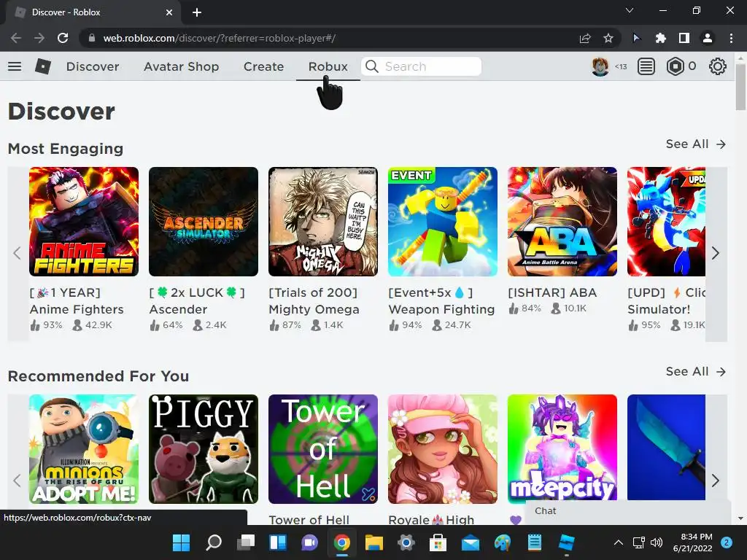Close the Discover - Roblox tab
The image size is (747, 560).
(169, 12)
